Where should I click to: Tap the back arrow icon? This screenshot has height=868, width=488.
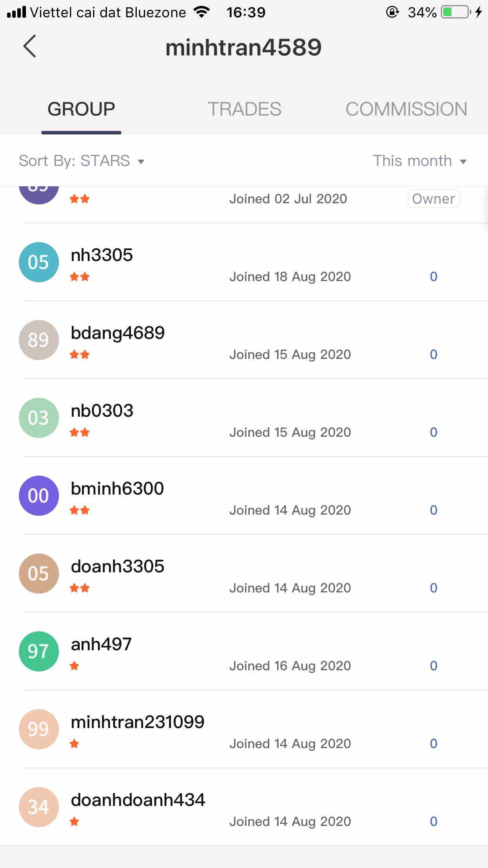(x=30, y=46)
